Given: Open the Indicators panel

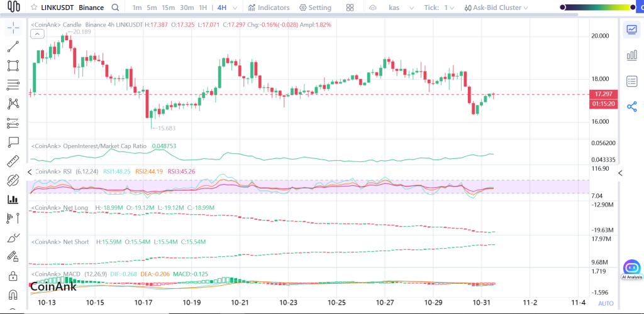Looking at the screenshot, I should pyautogui.click(x=269, y=8).
